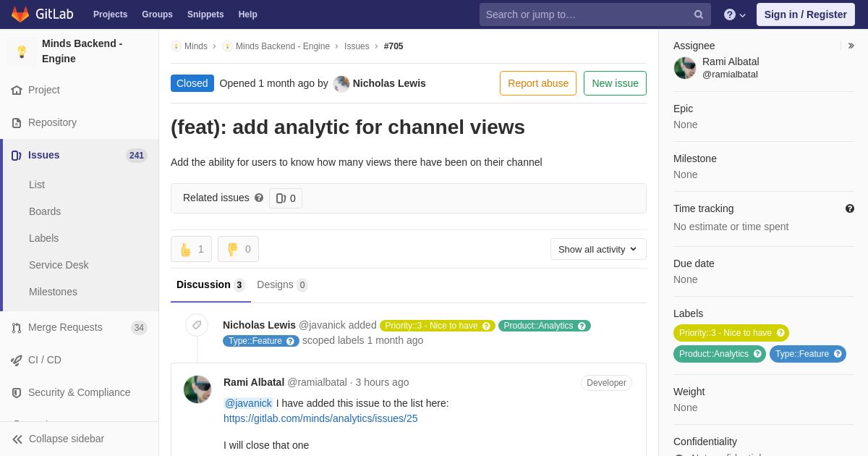Click Nicholas Lewis author avatar
868x456 pixels.
341,84
